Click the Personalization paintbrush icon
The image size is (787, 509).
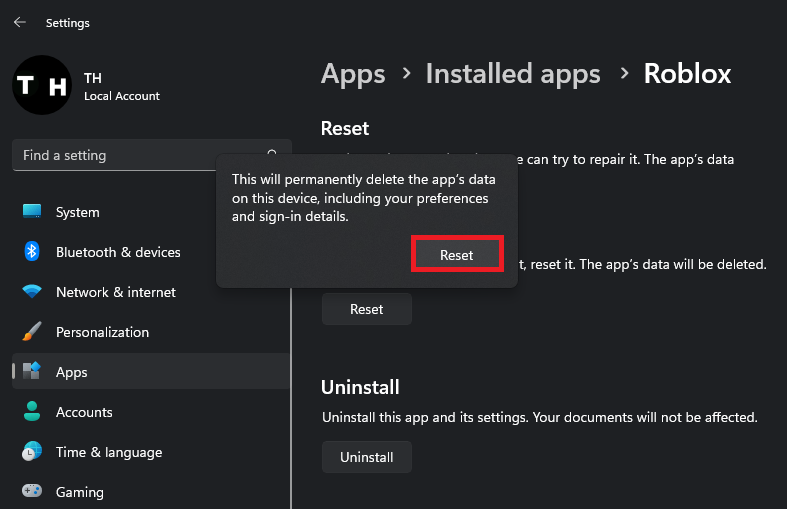tap(32, 332)
